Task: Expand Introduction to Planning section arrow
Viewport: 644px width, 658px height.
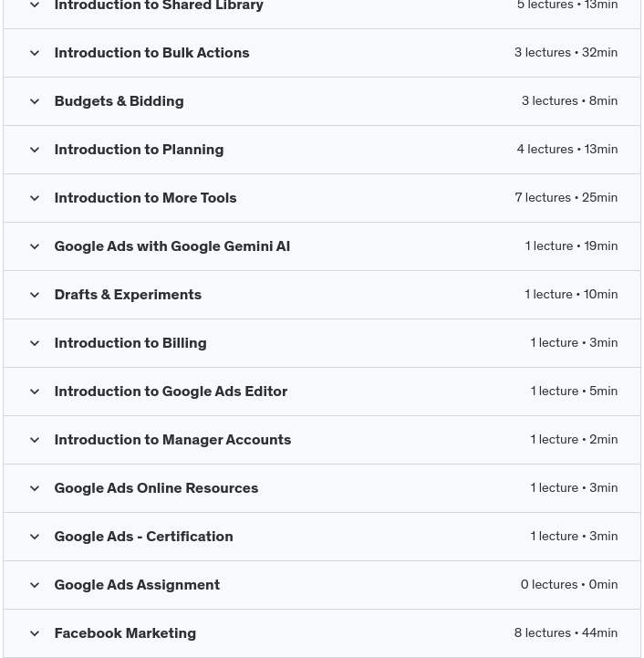Action: pos(35,150)
